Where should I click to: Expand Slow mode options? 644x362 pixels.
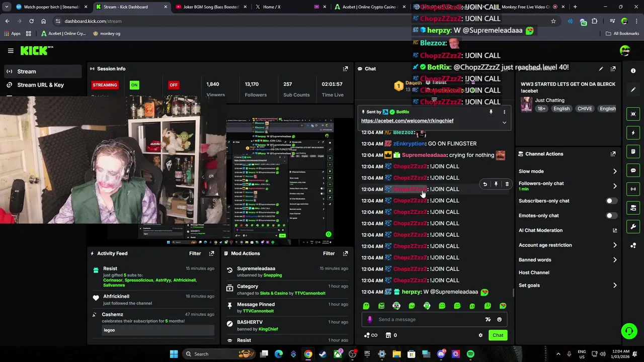click(x=615, y=171)
